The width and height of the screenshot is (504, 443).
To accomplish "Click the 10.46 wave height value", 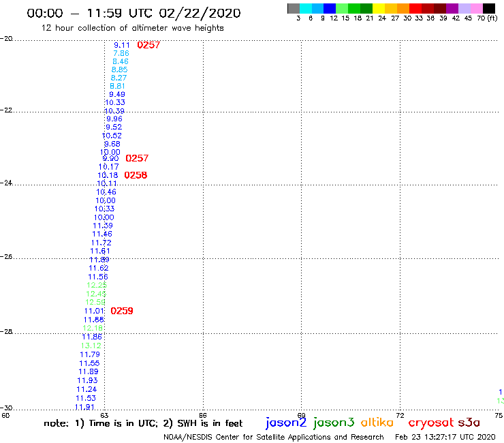I will click(x=106, y=192).
